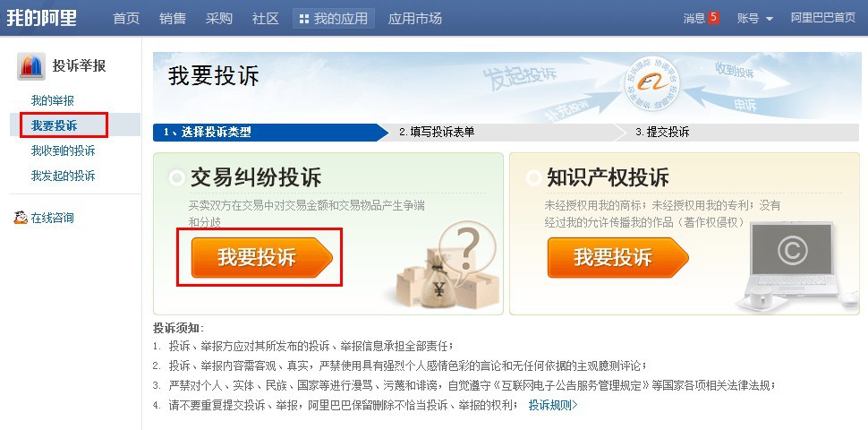Click 我要投诉 button under 交易纠纷投诉

(x=261, y=258)
